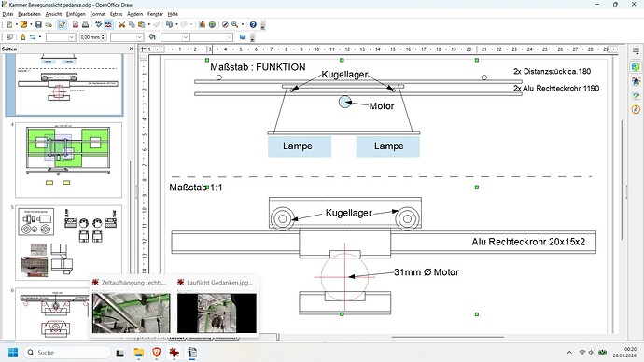The image size is (644, 362).
Task: Open Lauflicht Gedanken.jpg preview window
Action: point(217,313)
